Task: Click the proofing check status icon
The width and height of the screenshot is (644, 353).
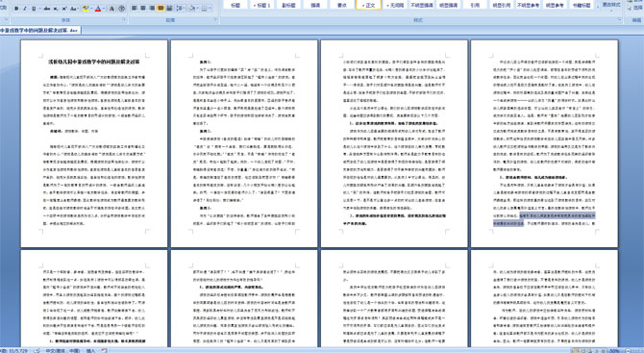Action: [x=37, y=350]
